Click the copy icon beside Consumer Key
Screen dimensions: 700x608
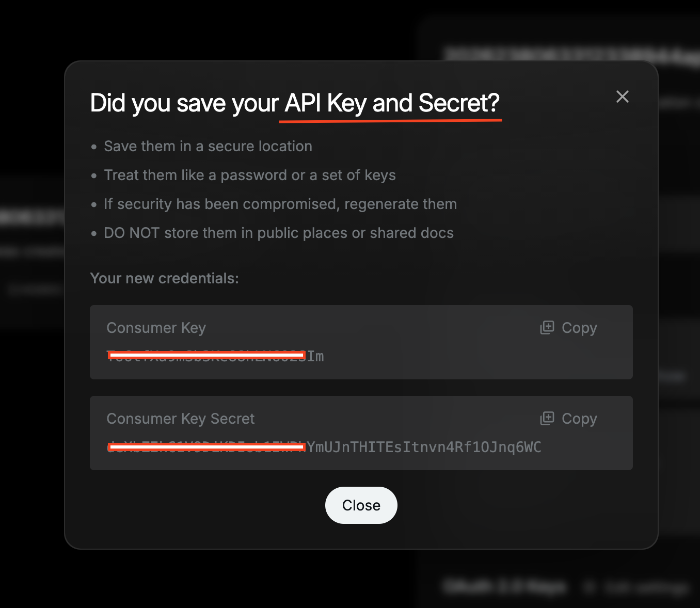click(x=547, y=328)
